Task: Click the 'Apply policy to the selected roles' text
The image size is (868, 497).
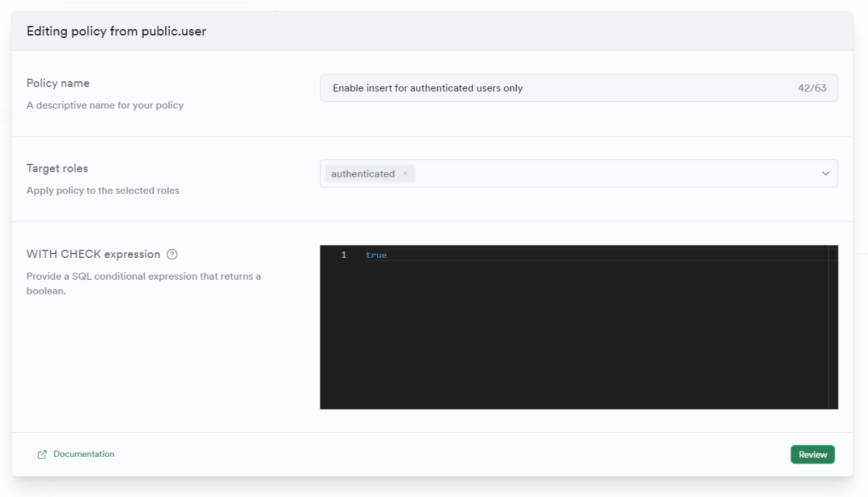Action: pyautogui.click(x=103, y=190)
